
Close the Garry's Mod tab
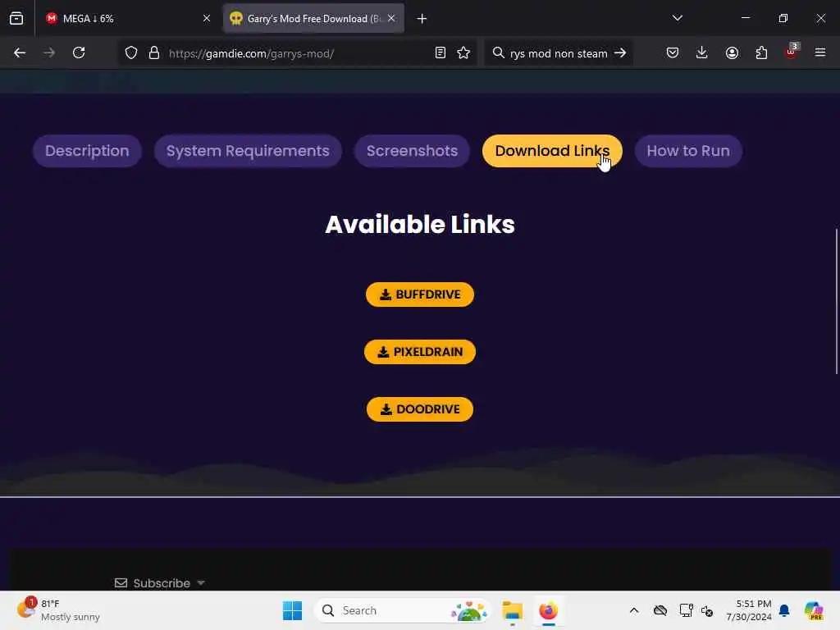pyautogui.click(x=391, y=18)
